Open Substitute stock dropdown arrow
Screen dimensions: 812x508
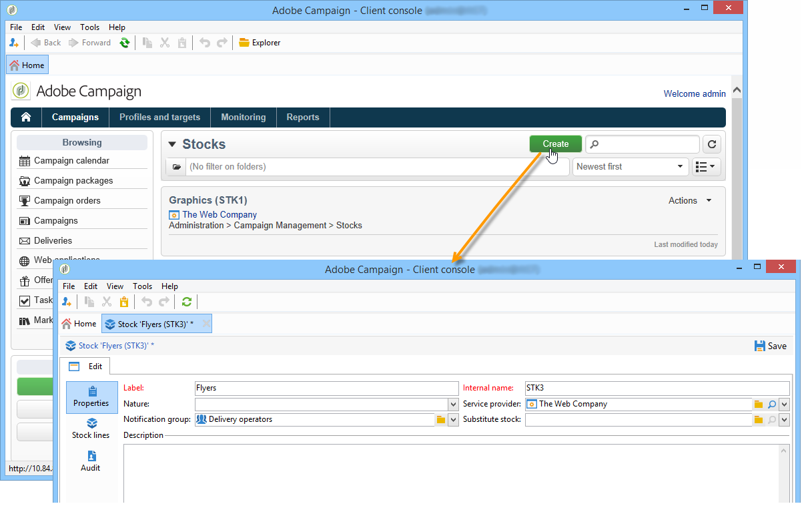click(x=784, y=420)
